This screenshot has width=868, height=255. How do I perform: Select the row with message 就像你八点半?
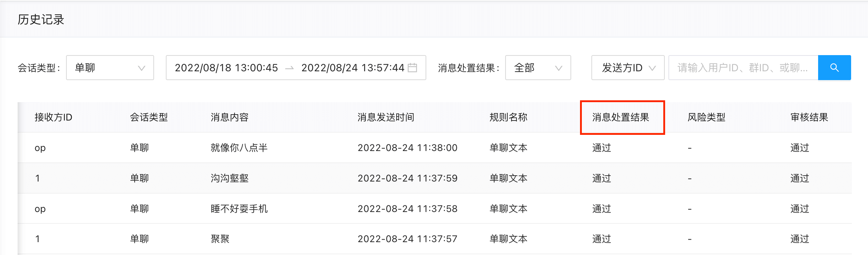[435, 148]
